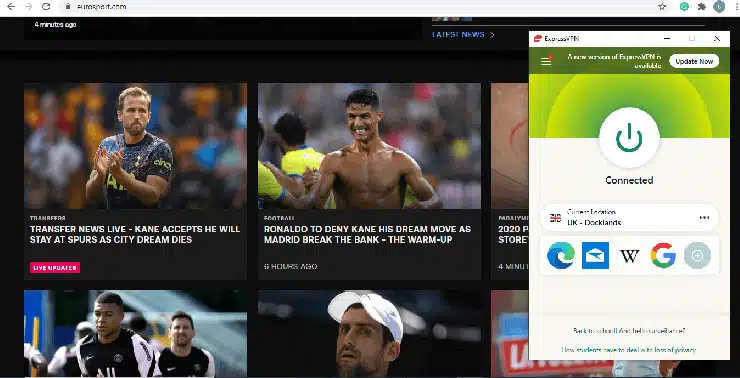This screenshot has height=378, width=740.
Task: Click the TRANSFERS category label
Action: [x=48, y=218]
